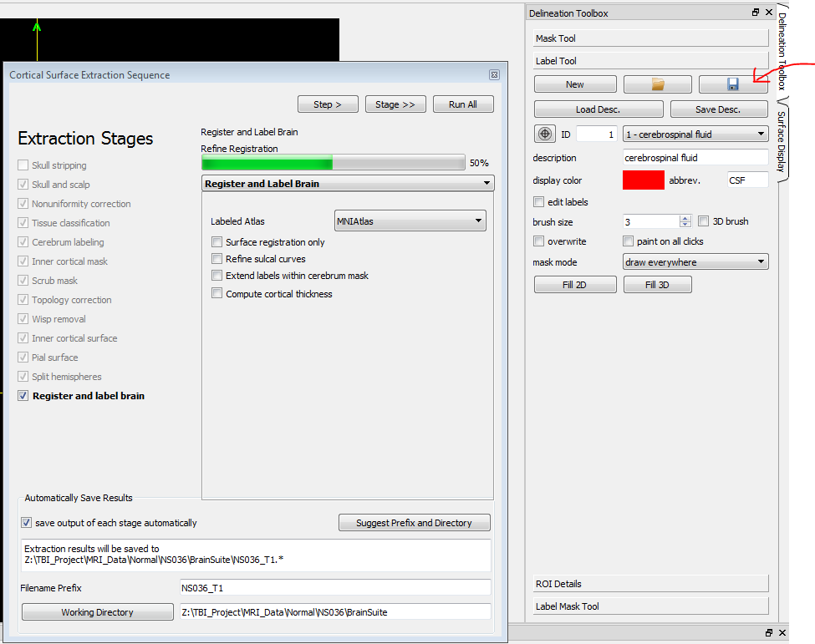This screenshot has width=815, height=644.
Task: Toggle Inner cortical mask checkbox
Action: click(23, 261)
